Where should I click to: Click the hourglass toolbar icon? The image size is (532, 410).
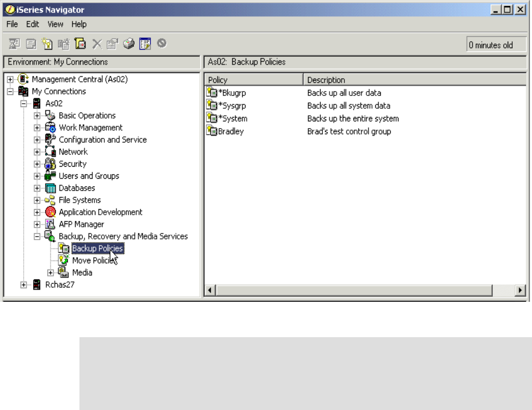[x=14, y=44]
